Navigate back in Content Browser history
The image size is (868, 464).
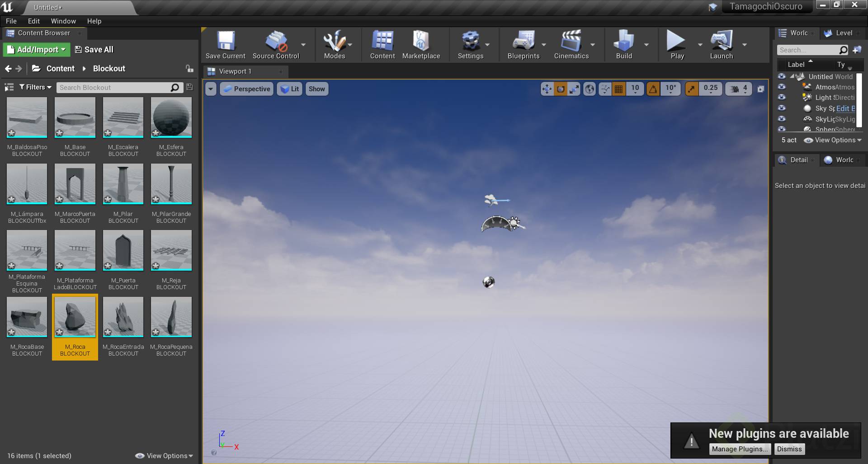tap(8, 69)
